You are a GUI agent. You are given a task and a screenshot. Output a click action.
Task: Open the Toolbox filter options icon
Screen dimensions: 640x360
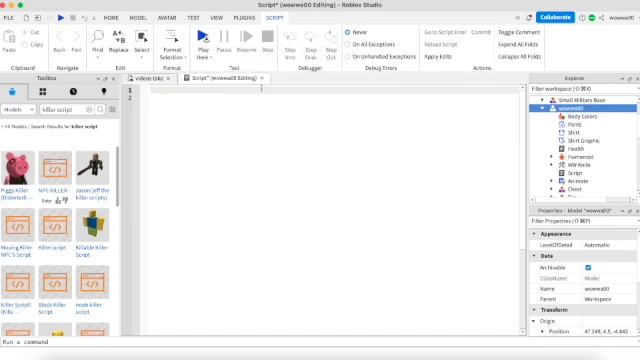point(112,109)
